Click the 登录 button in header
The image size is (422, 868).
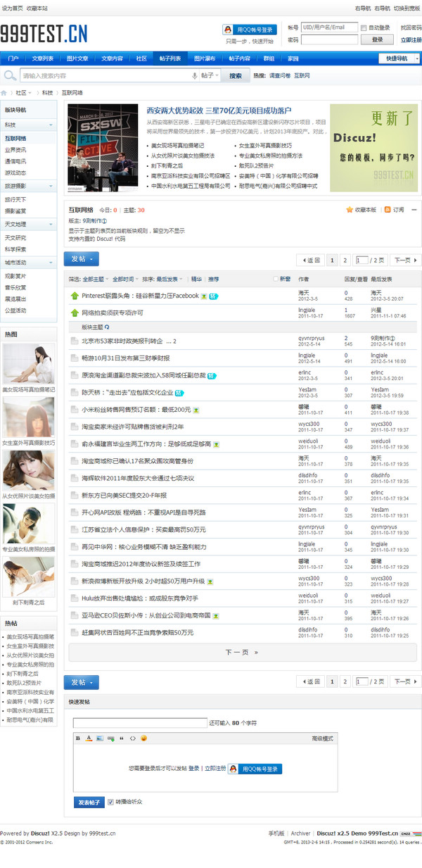pos(378,40)
